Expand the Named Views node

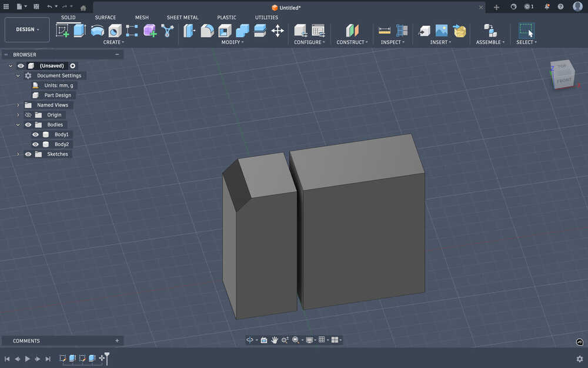coord(18,105)
